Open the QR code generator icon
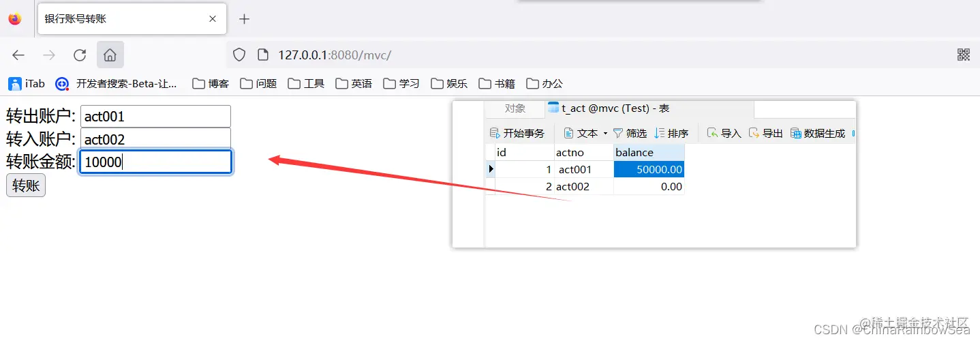Screen dimensions: 980x341 [x=964, y=55]
